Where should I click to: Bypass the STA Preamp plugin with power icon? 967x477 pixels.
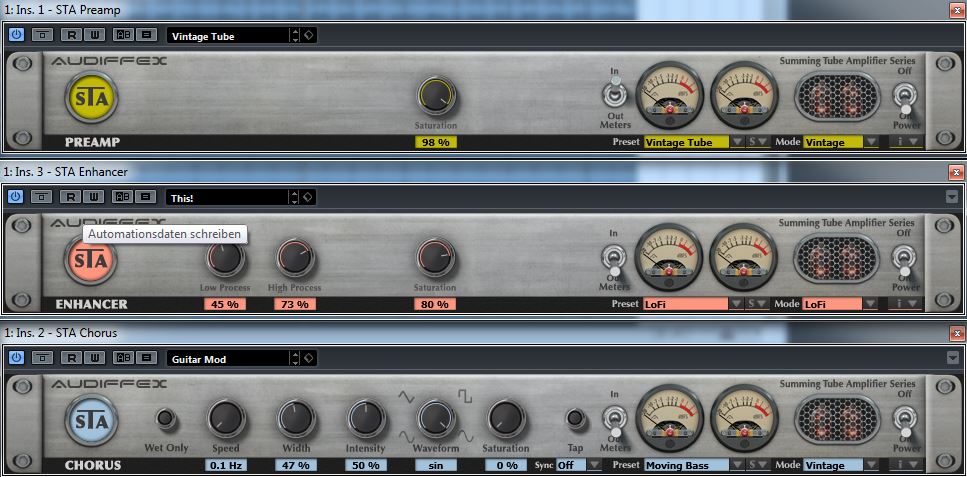[x=16, y=34]
